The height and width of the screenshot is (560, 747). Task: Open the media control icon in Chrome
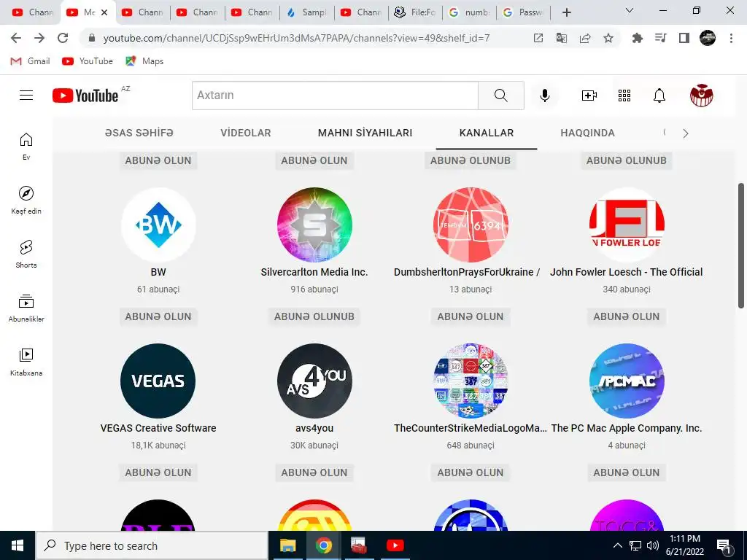pyautogui.click(x=661, y=38)
